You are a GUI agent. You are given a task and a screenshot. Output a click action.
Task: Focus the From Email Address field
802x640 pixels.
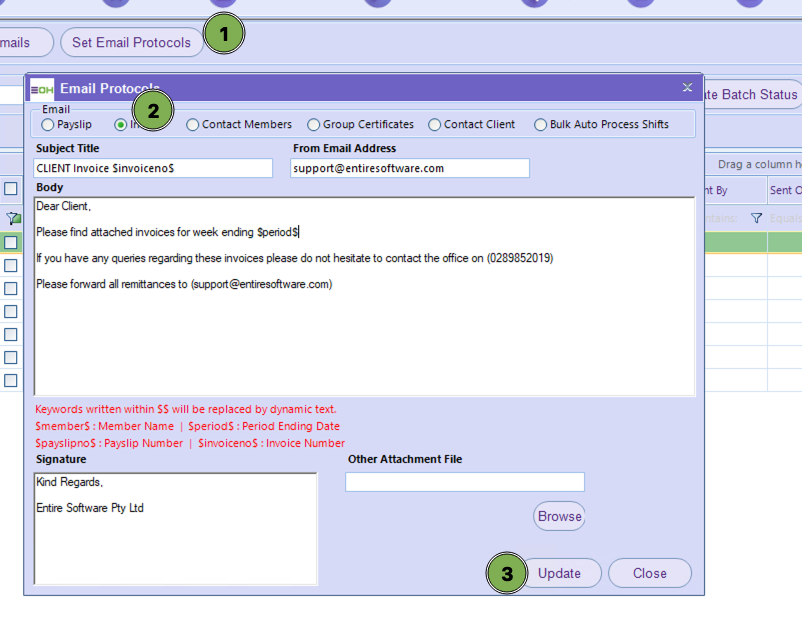409,168
